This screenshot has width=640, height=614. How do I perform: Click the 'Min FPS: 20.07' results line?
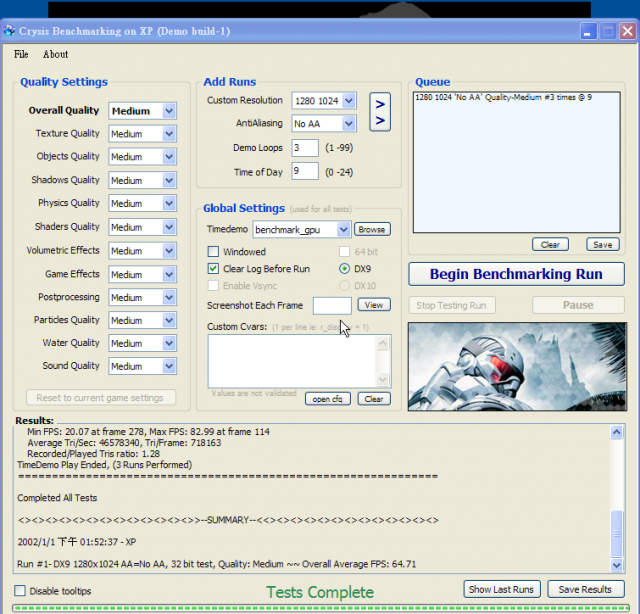coord(148,432)
